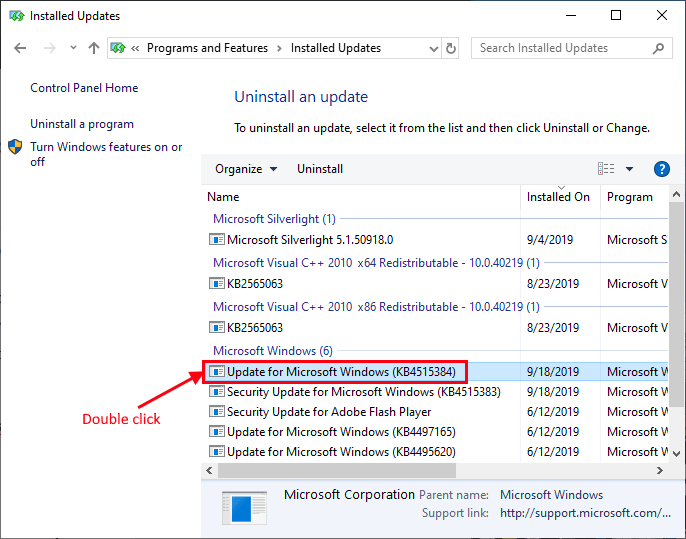
Task: Collapse the Visual C++ 2010 x86 group
Action: pos(376,307)
